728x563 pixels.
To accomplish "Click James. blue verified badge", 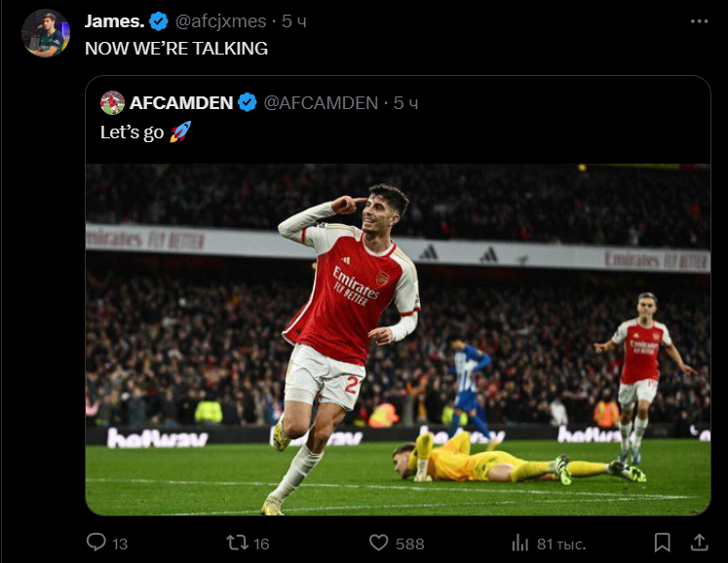I will pyautogui.click(x=159, y=20).
